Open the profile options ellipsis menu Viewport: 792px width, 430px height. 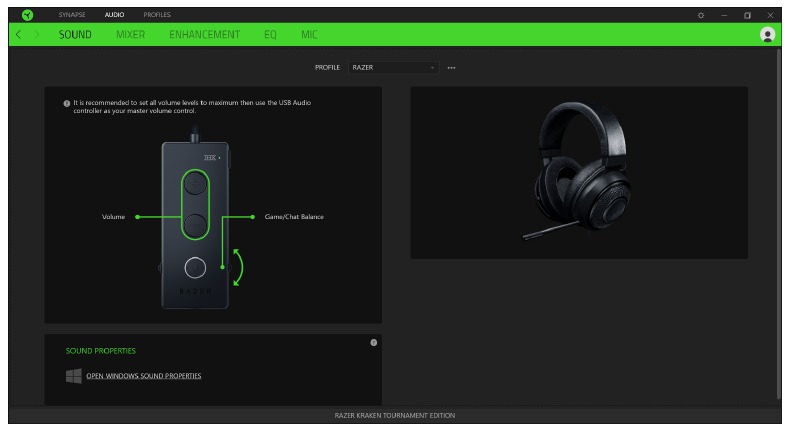pos(451,67)
